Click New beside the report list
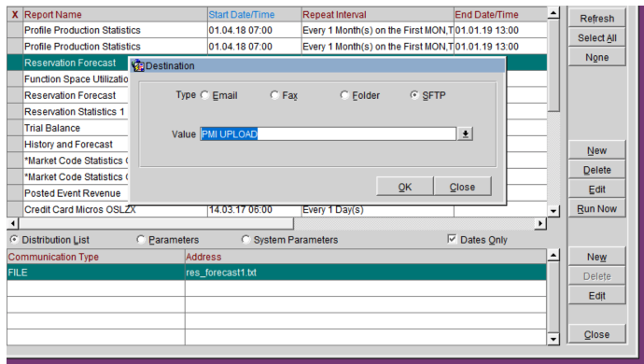The height and width of the screenshot is (364, 644). 596,150
